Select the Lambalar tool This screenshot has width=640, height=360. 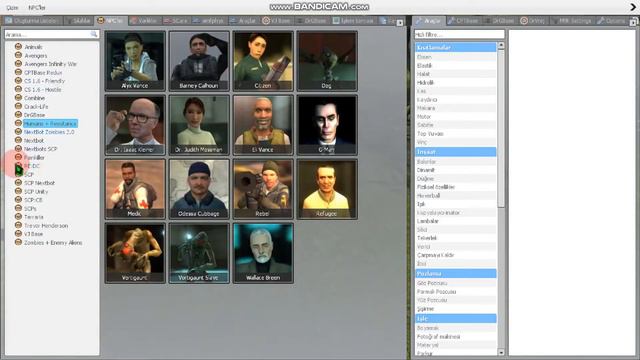point(428,221)
